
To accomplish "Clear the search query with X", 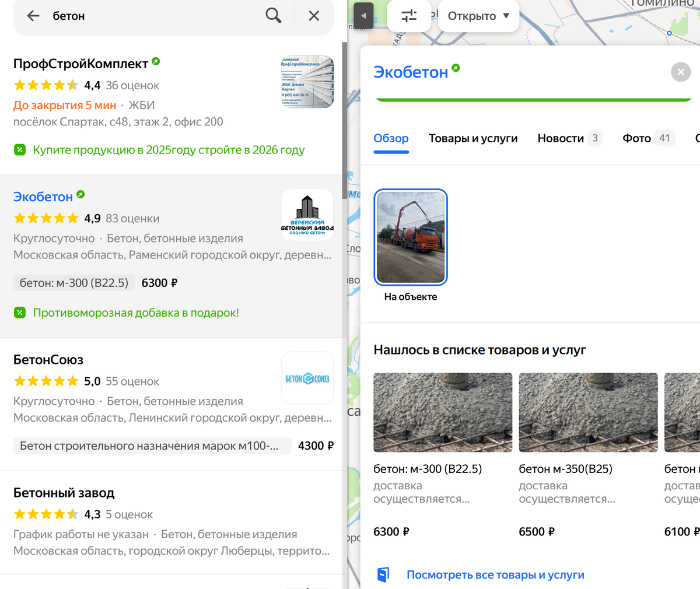I will click(314, 16).
